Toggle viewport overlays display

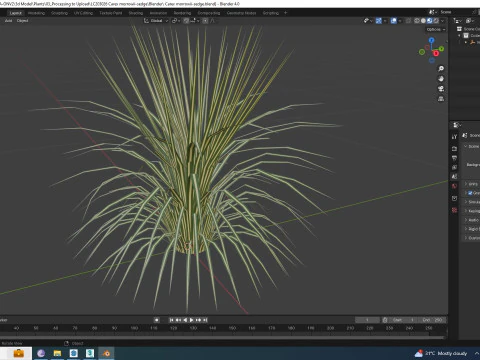coord(394,21)
